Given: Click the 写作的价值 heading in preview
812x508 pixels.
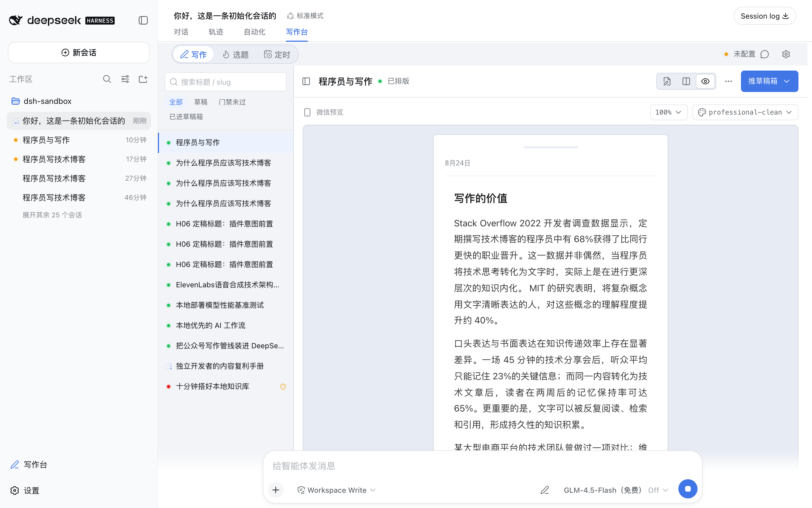Looking at the screenshot, I should [x=480, y=198].
